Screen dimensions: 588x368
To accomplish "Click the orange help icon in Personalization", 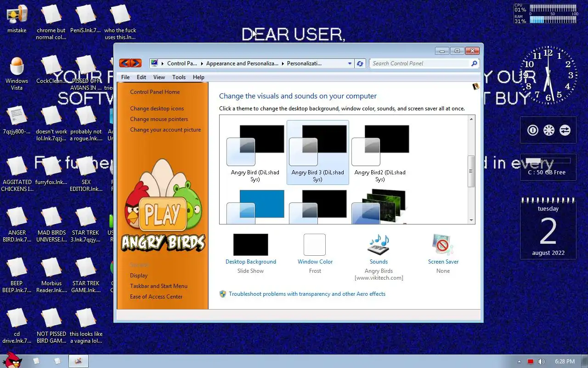I will pos(476,86).
